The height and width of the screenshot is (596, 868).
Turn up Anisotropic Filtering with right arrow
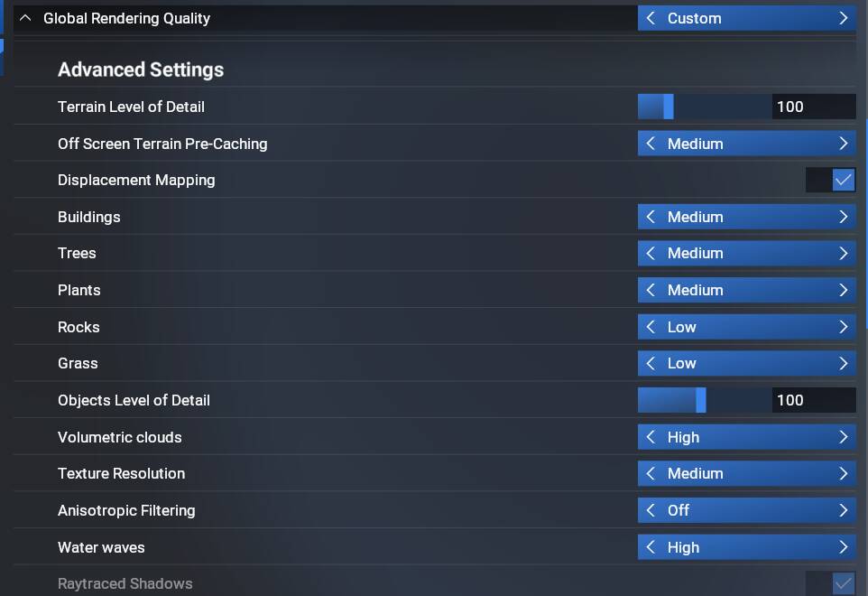[843, 510]
